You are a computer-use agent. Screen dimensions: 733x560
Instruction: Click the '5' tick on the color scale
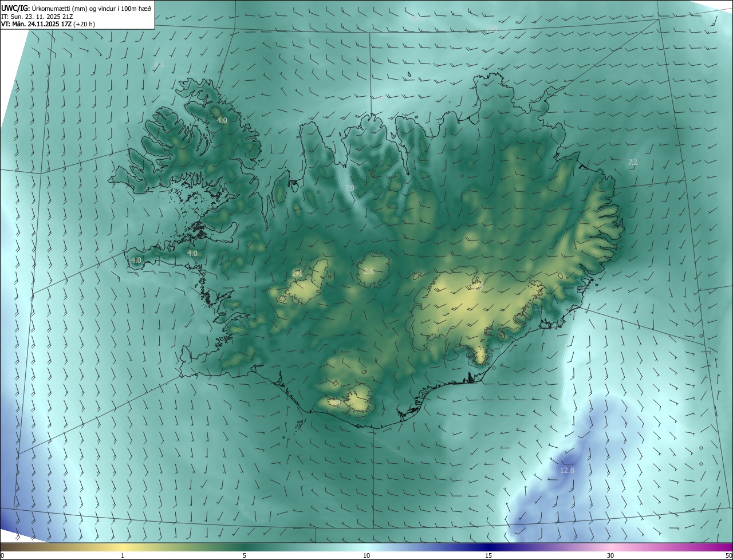coord(245,555)
